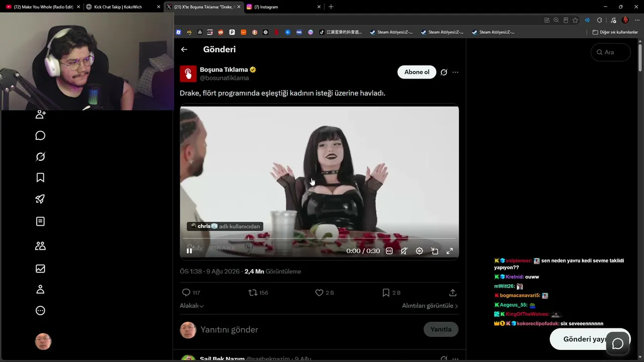Image resolution: width=644 pixels, height=362 pixels.
Task: Open the Profile person icon in X sidebar
Action: coord(41,290)
